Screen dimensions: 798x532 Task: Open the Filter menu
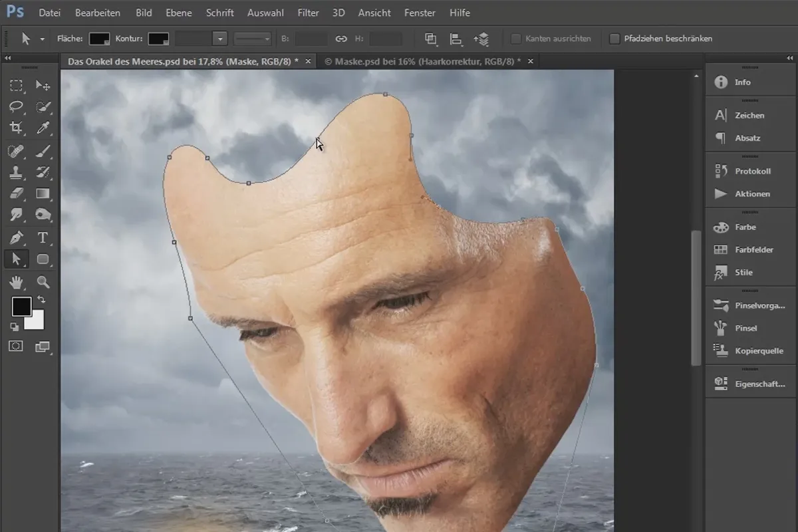308,13
